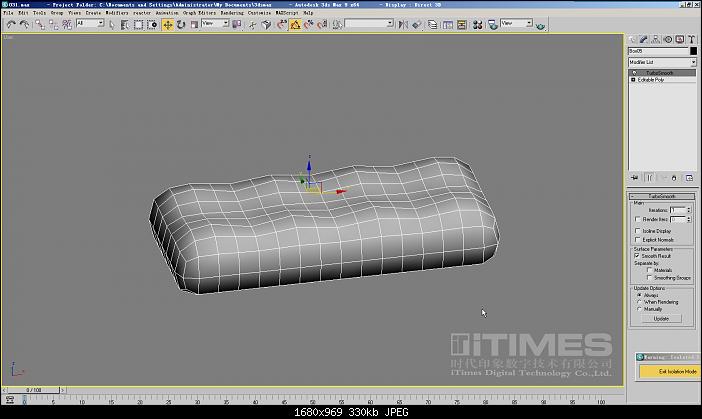Expand the Editable Poly stack entry

(x=634, y=80)
